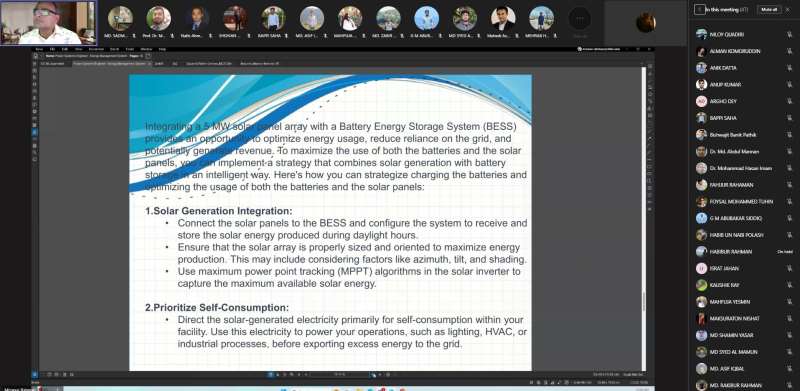Click the ISRAT JAHAN pink avatar icon
Viewport: 800px width, 391px height.
(x=701, y=268)
